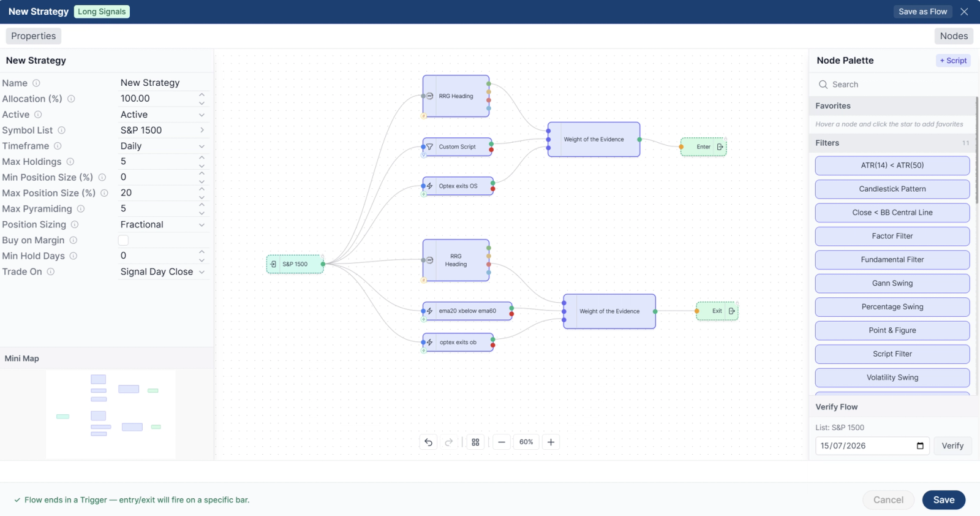
Task: Open the Timeframe Daily dropdown
Action: coord(164,146)
